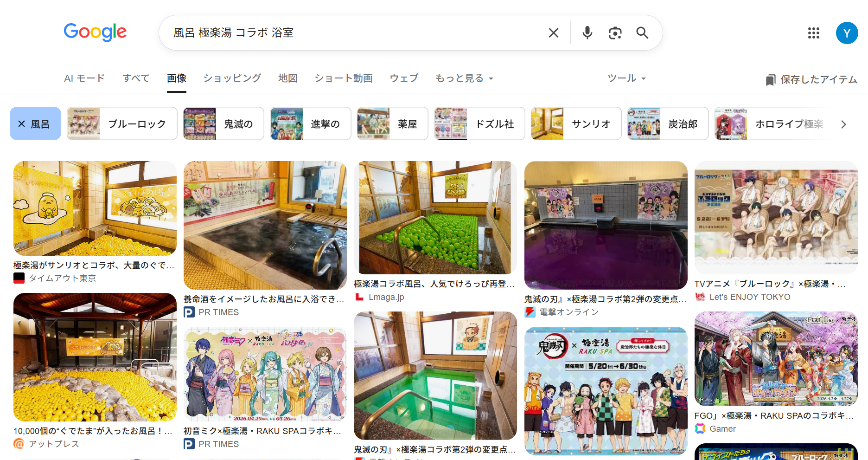Click the Gamer source favicon
868x460 pixels.
point(700,429)
